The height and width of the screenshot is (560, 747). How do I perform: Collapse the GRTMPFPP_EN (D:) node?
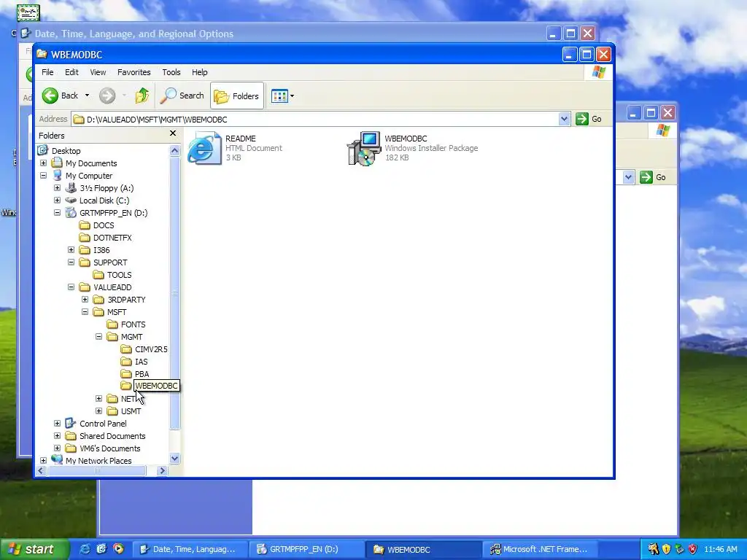tap(57, 212)
